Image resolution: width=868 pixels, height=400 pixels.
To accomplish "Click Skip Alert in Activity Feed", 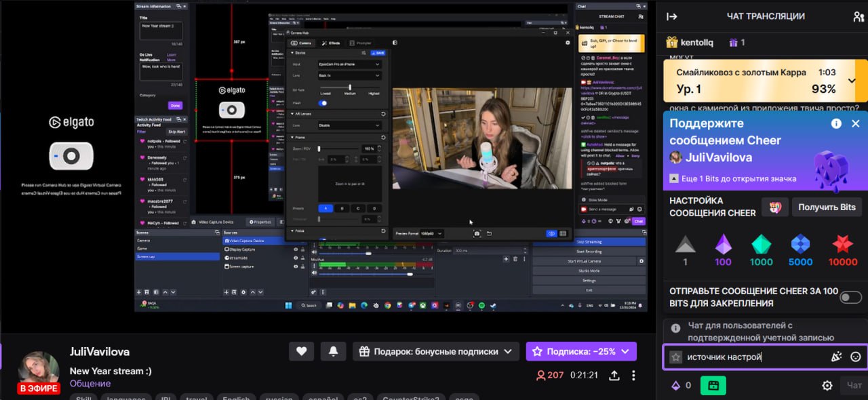I will [x=176, y=132].
